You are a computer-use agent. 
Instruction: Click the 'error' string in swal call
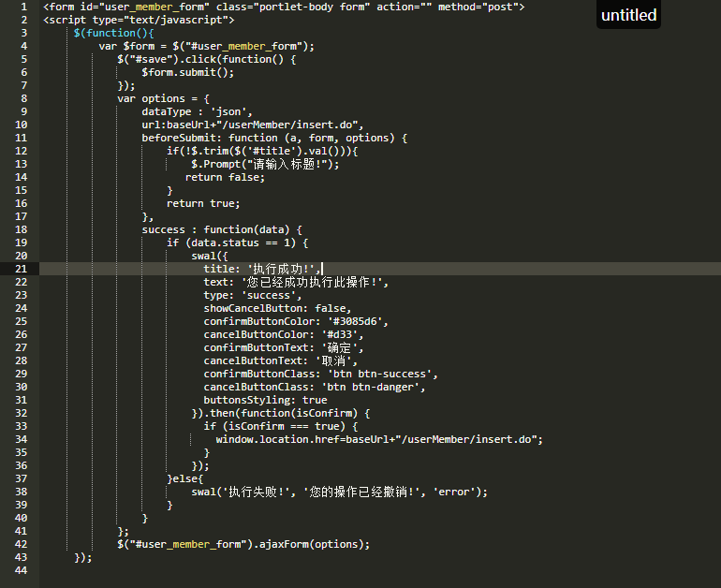pos(453,492)
